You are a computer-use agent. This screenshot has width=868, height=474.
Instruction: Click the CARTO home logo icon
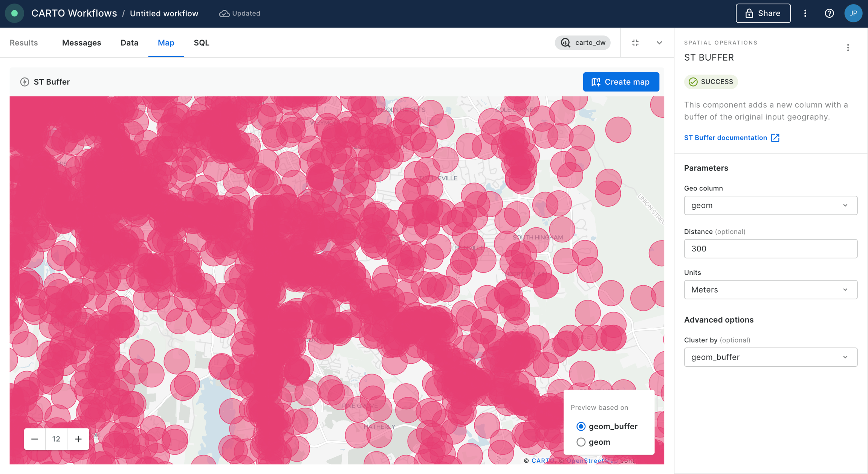(x=14, y=14)
